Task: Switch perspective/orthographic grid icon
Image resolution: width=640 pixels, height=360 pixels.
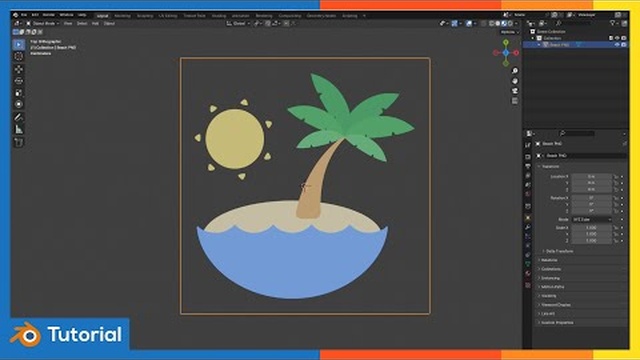Action: pos(515,100)
